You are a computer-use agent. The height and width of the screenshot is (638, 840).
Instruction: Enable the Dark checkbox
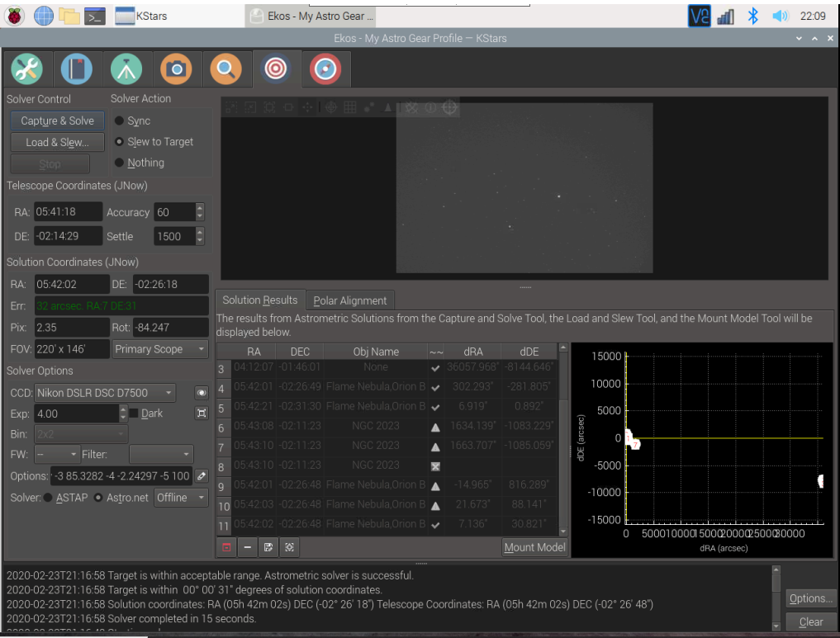click(x=134, y=414)
